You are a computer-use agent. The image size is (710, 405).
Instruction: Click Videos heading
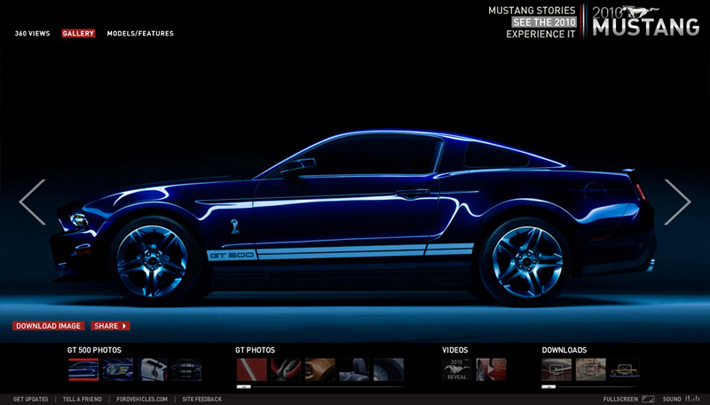[x=455, y=350]
